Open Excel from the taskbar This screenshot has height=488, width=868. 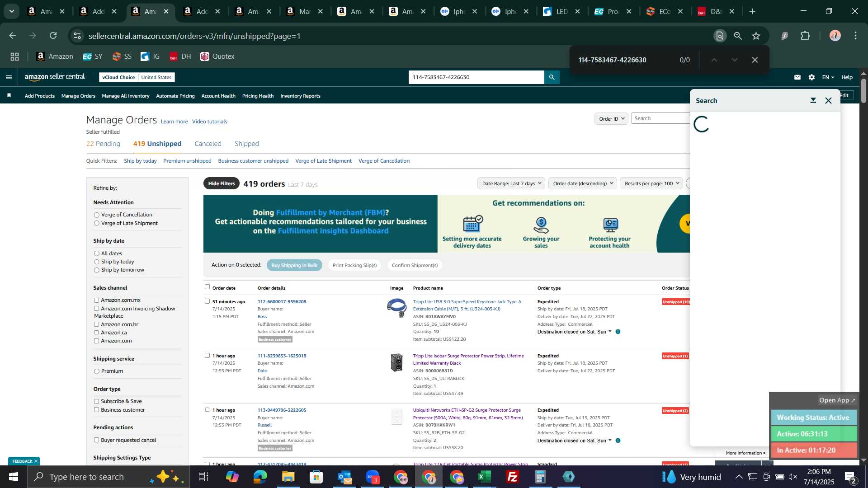pyautogui.click(x=485, y=477)
